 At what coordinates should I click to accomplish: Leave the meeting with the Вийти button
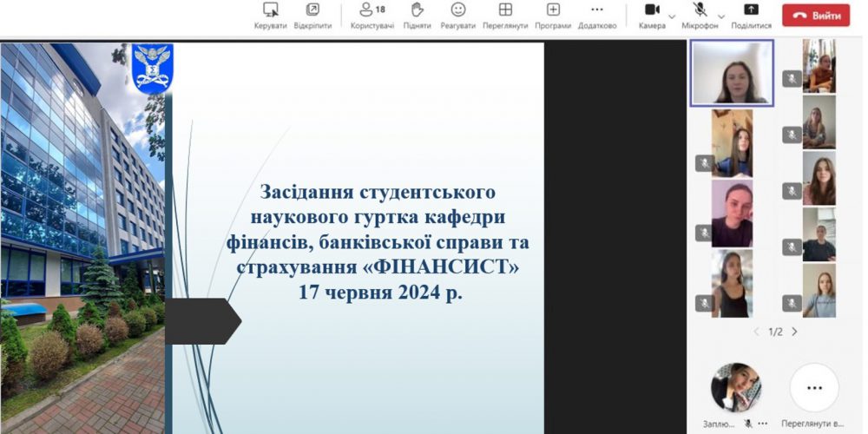pyautogui.click(x=816, y=15)
